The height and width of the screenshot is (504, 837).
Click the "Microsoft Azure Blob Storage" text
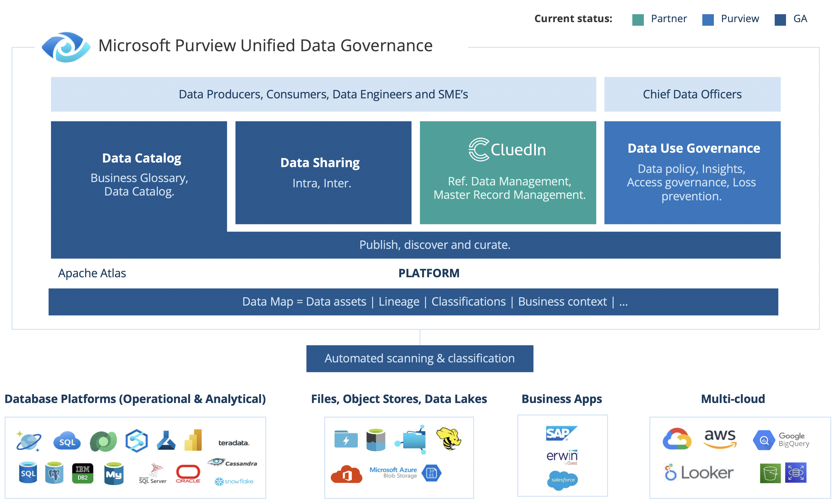393,473
